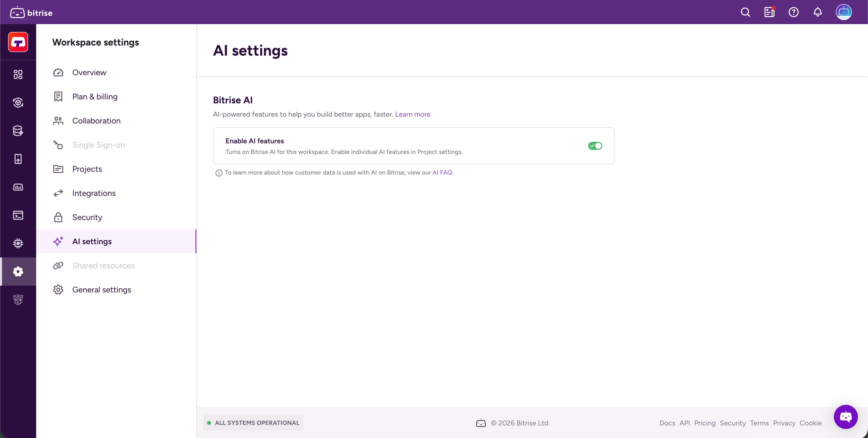The image size is (868, 438).
Task: Open Terms footer link
Action: point(759,423)
